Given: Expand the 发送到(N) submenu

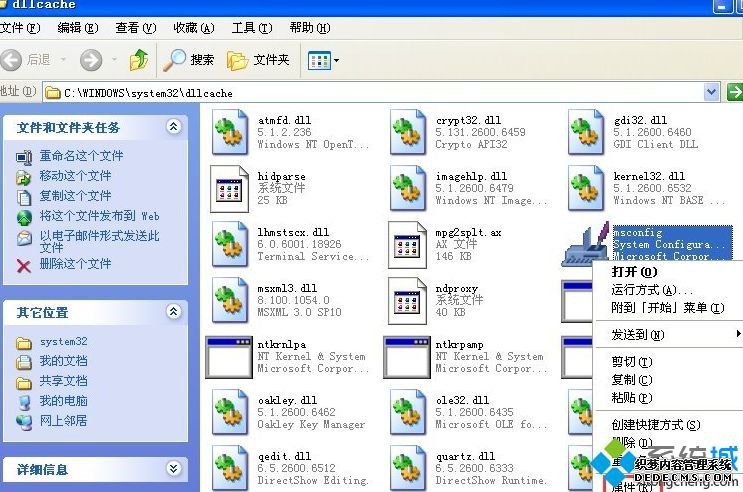Looking at the screenshot, I should click(667, 335).
